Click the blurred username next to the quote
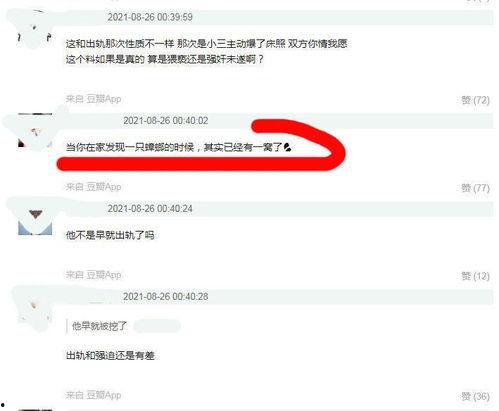The width and height of the screenshot is (499, 411). [x=157, y=326]
